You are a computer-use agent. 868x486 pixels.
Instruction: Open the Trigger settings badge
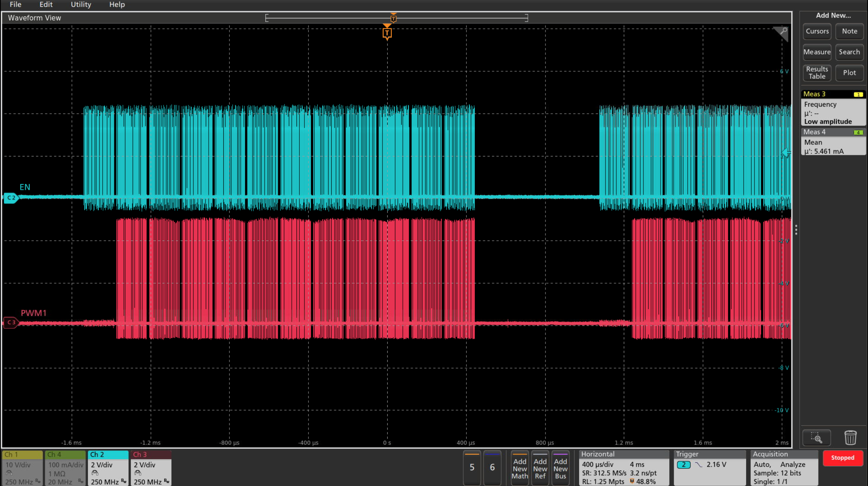pyautogui.click(x=709, y=468)
